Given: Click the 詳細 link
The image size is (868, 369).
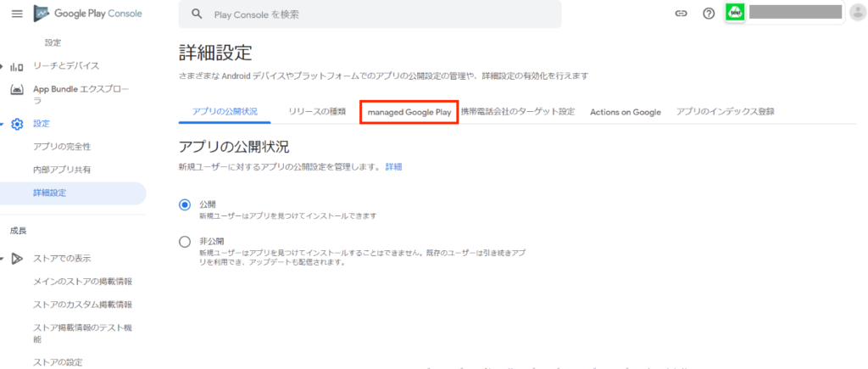Looking at the screenshot, I should (x=393, y=167).
